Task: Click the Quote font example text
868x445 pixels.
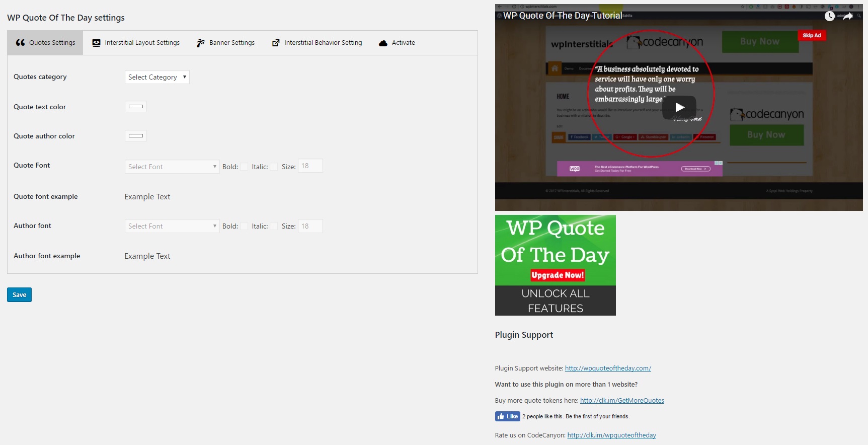Action: click(147, 197)
